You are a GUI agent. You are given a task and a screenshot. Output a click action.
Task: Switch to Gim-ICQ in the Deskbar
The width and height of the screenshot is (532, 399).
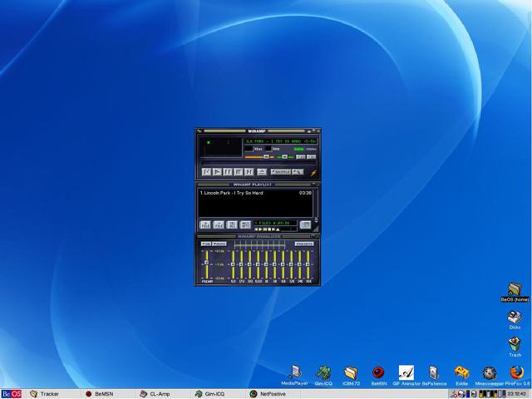click(218, 394)
